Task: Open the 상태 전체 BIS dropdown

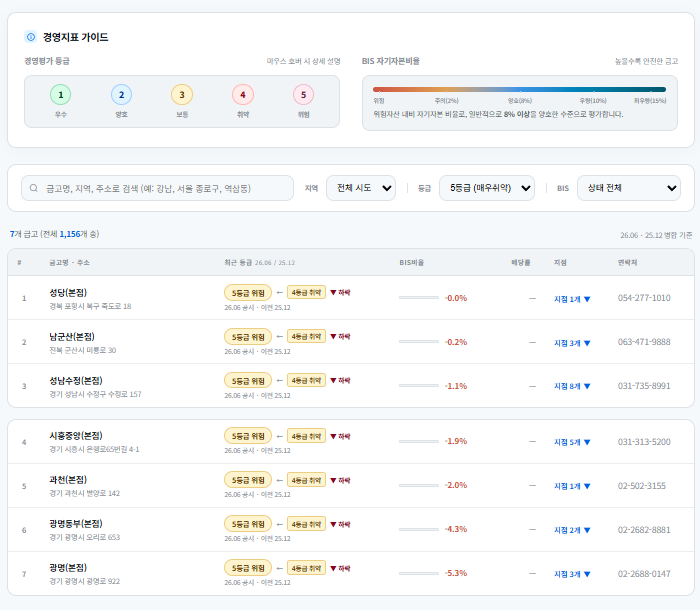Action: pos(629,188)
